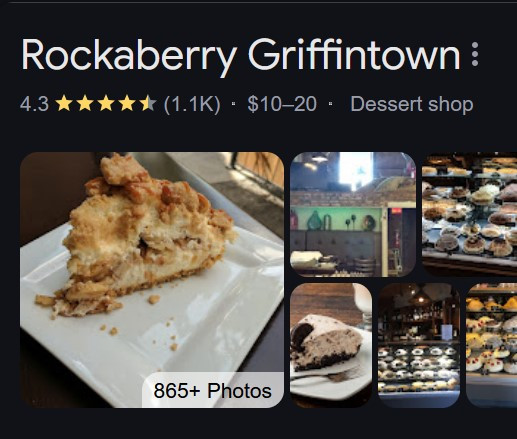Open the yellow-topped cakes display thumbnail
517x439 pixels.
point(491,345)
